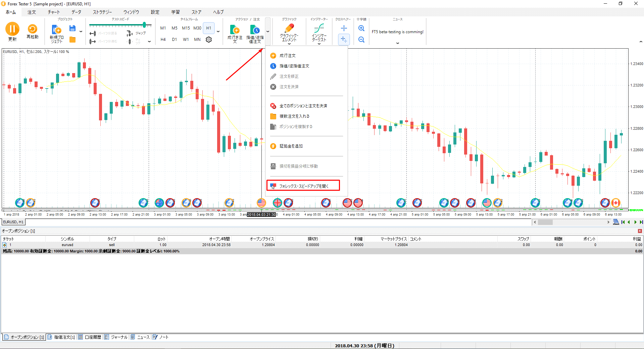This screenshot has width=644, height=349.
Task: Switch timeframe to M1
Action: [163, 28]
